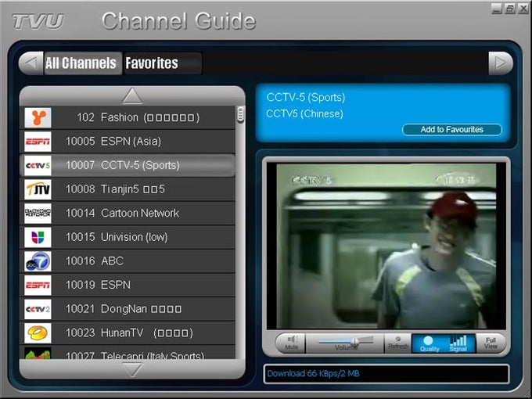Screen dimensions: 532x399
Task: Add CCTV-5 to Favourites
Action: [x=452, y=130]
